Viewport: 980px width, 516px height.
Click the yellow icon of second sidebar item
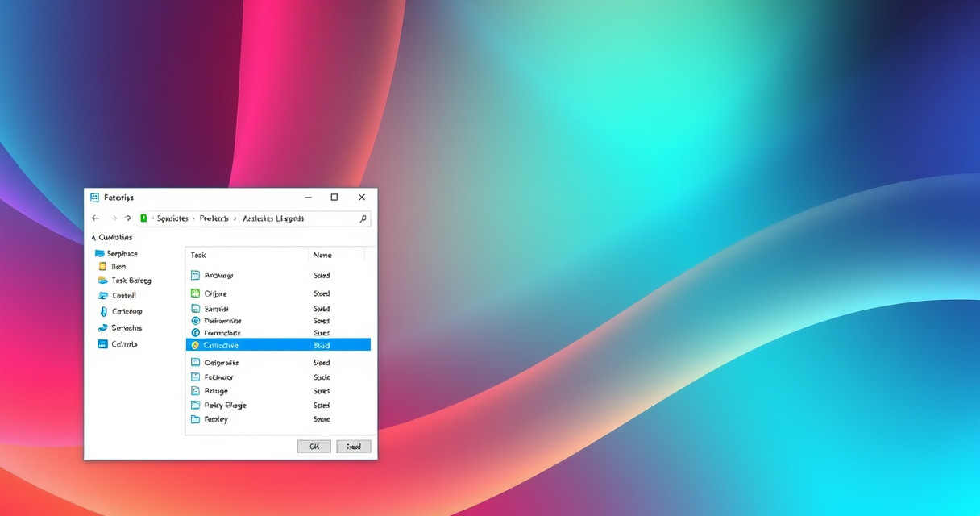pos(102,266)
